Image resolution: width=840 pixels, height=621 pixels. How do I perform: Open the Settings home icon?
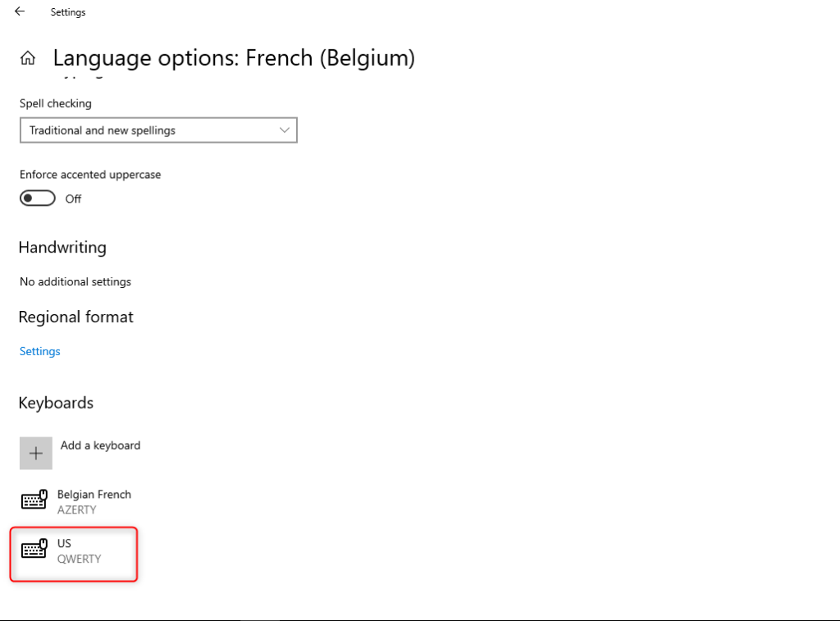(28, 58)
